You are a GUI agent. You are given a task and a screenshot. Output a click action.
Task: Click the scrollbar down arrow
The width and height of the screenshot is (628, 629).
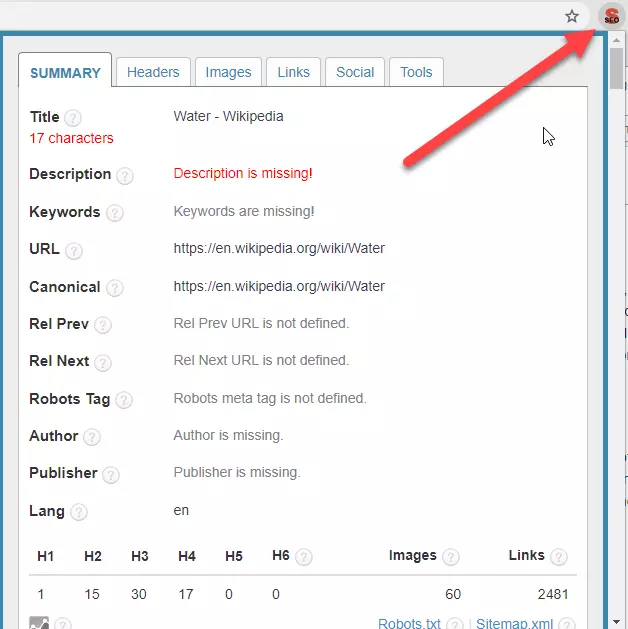616,622
